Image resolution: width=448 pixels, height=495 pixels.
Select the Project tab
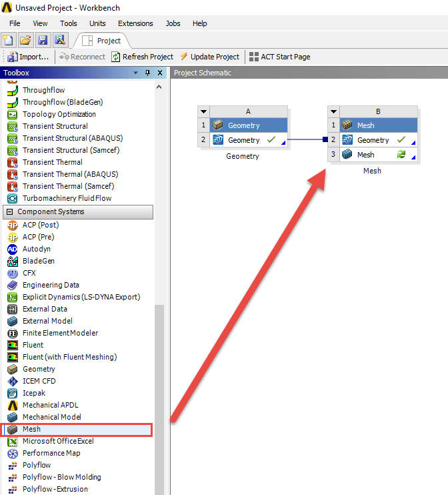[x=101, y=41]
